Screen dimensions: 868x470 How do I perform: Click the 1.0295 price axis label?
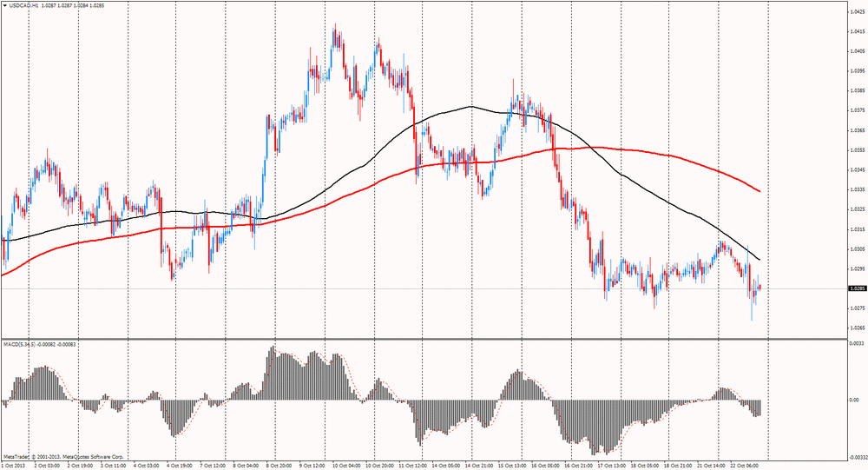(x=858, y=268)
